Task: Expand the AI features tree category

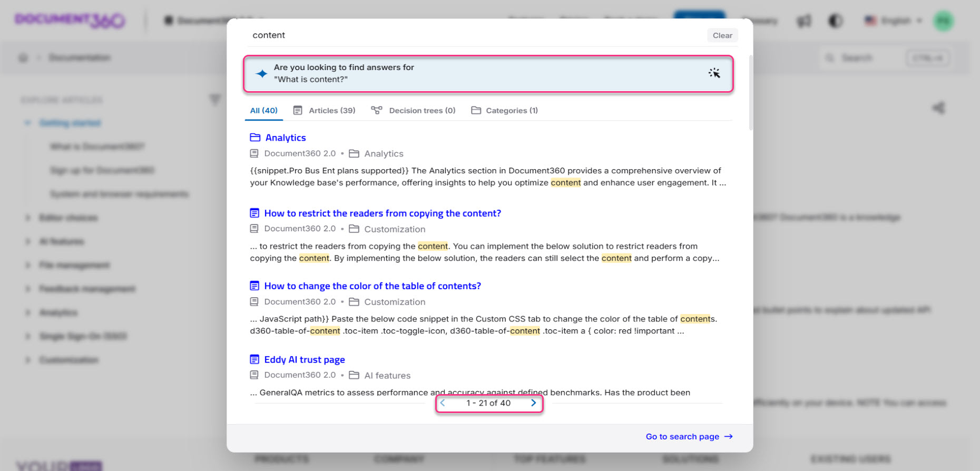Action: (x=27, y=241)
